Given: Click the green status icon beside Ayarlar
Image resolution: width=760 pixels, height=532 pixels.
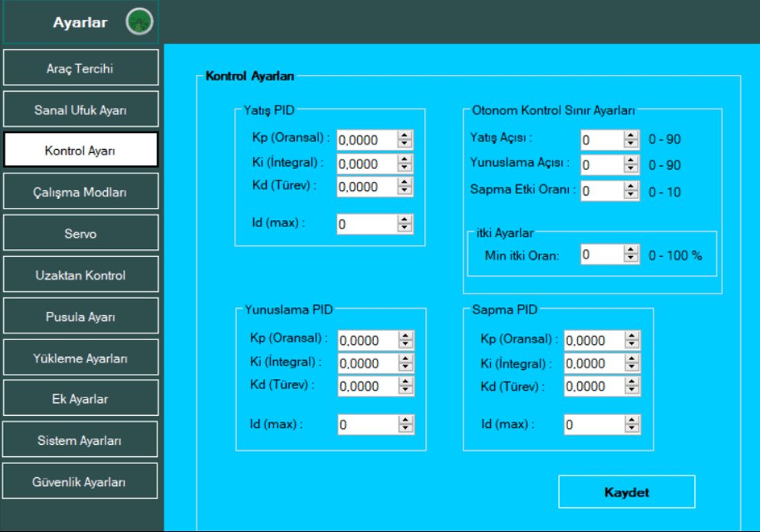Looking at the screenshot, I should tap(140, 22).
